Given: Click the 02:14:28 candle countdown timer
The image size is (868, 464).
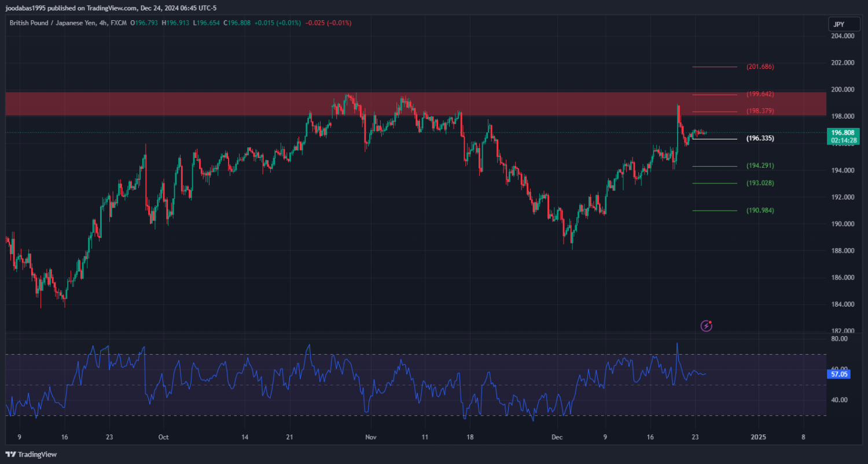Looking at the screenshot, I should click(x=844, y=140).
